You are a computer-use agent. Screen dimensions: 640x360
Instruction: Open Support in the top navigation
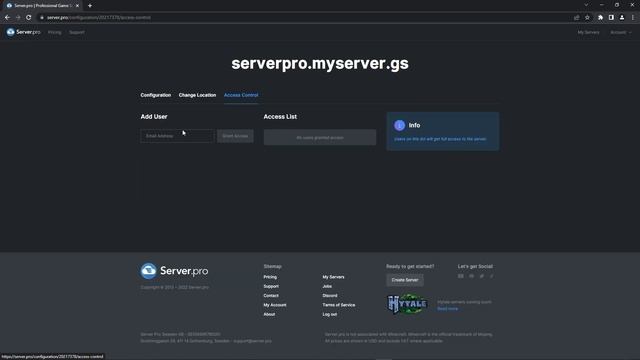pos(77,32)
